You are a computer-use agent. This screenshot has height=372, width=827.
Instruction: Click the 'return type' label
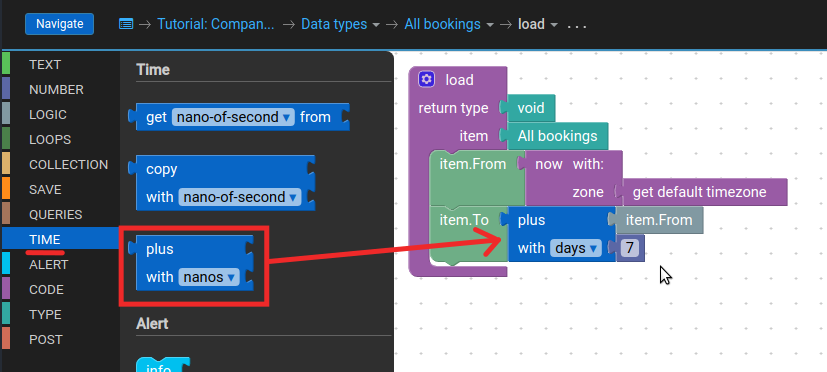click(453, 108)
